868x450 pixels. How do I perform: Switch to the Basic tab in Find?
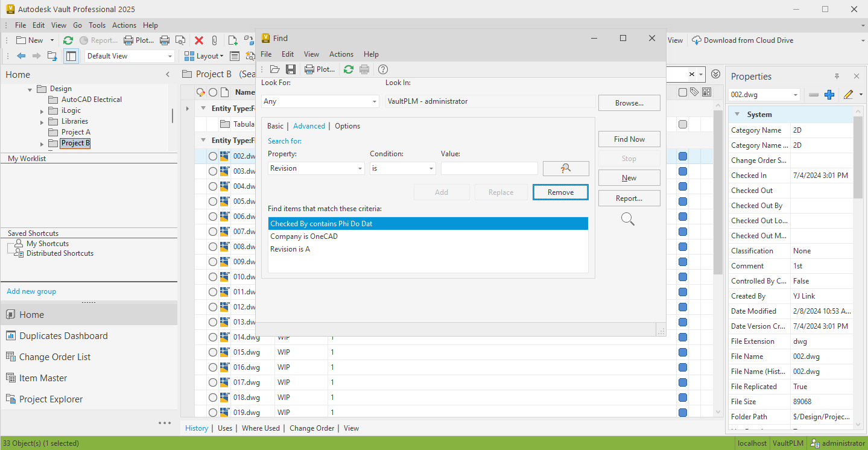(275, 126)
